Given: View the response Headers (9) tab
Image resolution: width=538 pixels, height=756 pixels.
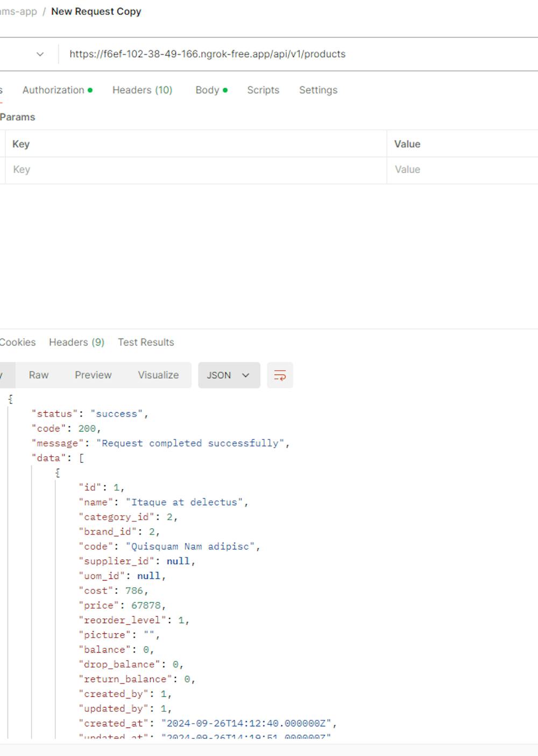Looking at the screenshot, I should coord(76,342).
